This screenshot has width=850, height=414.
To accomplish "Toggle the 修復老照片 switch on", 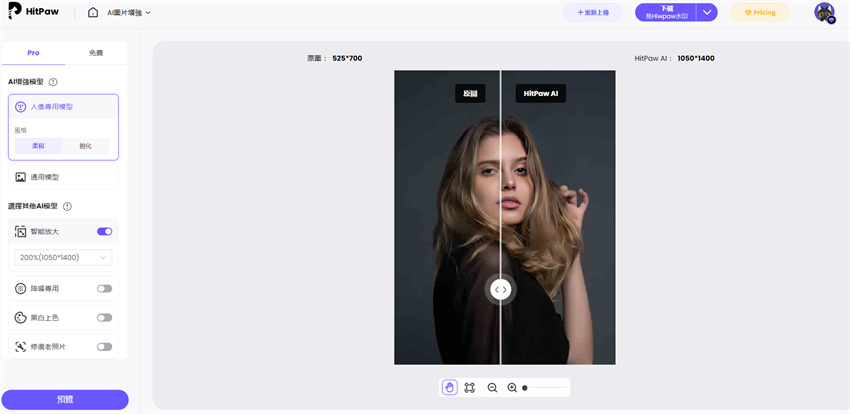I will 104,346.
